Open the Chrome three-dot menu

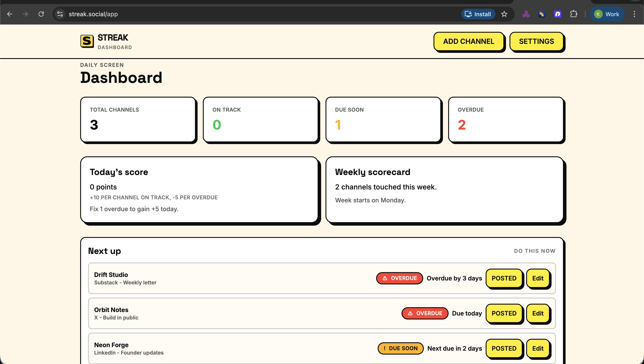point(635,14)
